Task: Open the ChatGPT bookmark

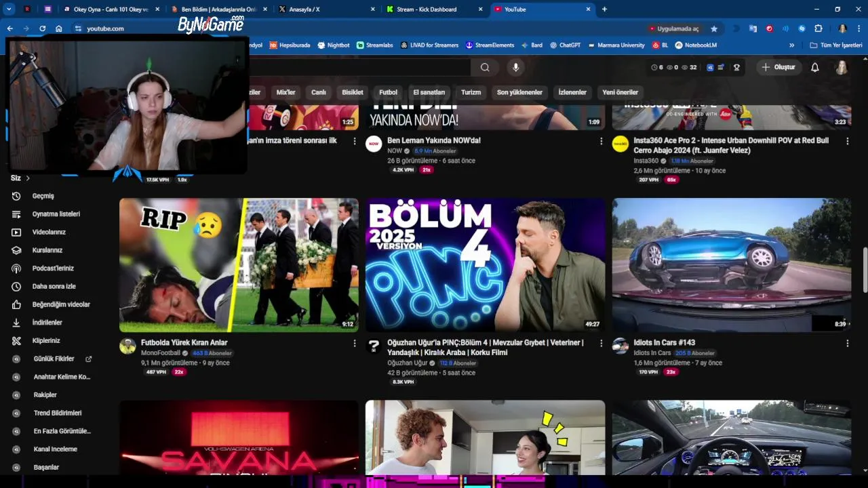Action: click(x=565, y=45)
